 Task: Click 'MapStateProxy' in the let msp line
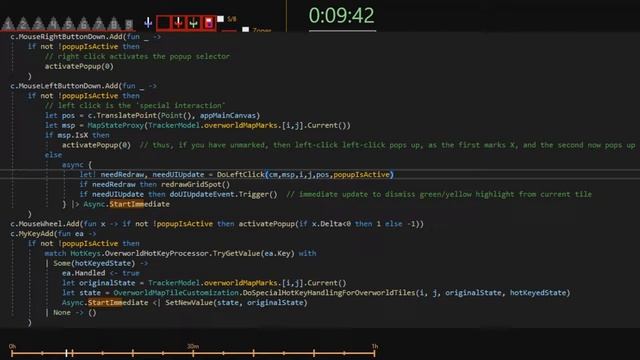click(116, 125)
